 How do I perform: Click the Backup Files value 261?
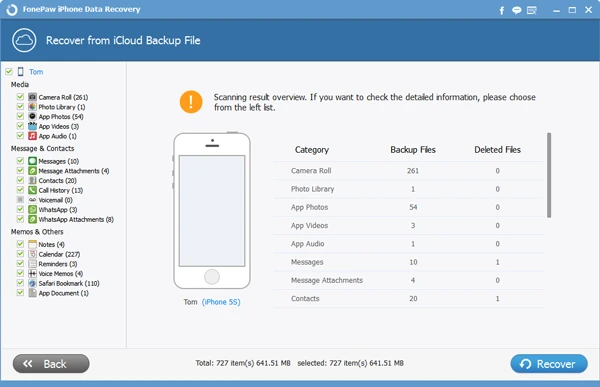tap(412, 171)
